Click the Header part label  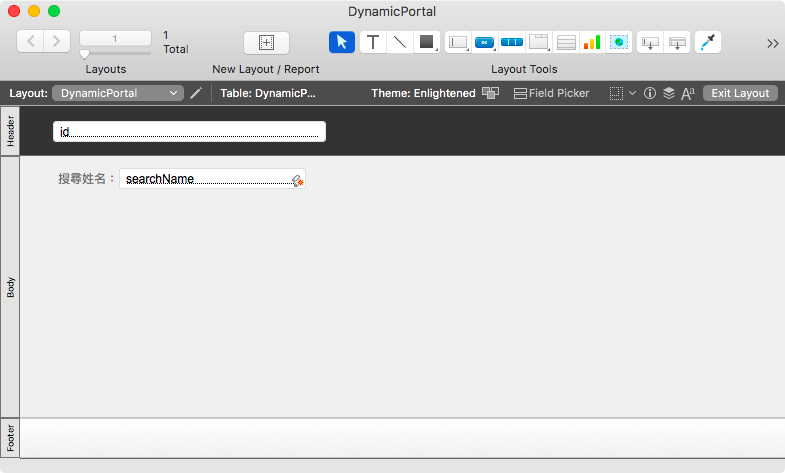(x=10, y=131)
